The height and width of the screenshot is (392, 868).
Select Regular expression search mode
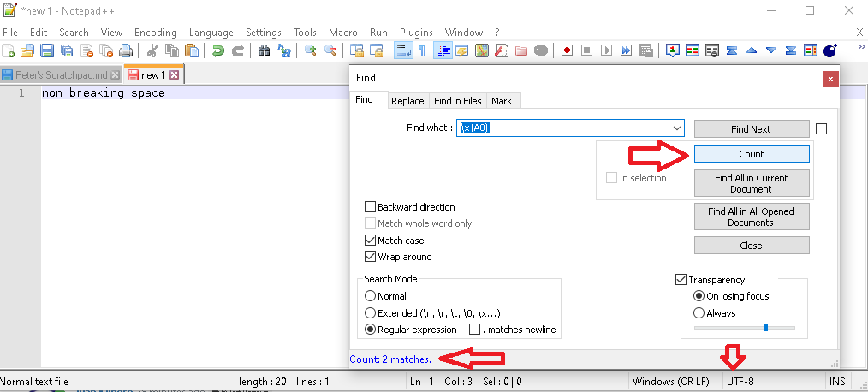tap(370, 330)
